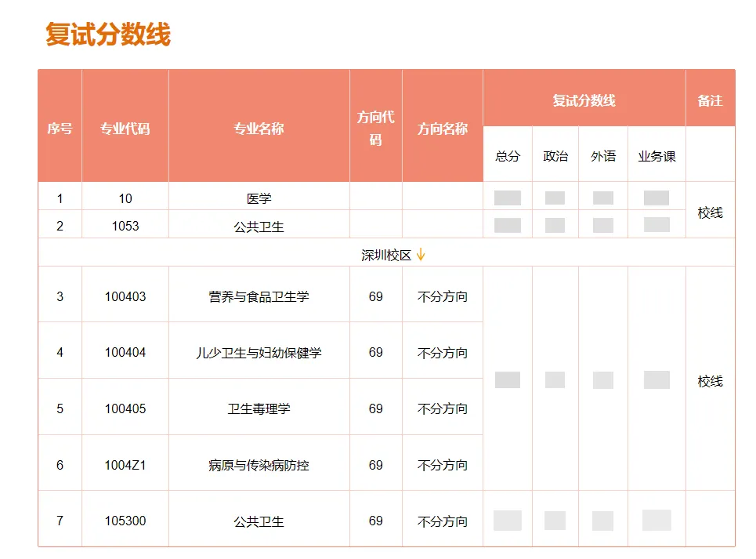Image resolution: width=756 pixels, height=559 pixels.
Task: Click the blurred 总分 value in 医学 row
Action: [x=507, y=198]
